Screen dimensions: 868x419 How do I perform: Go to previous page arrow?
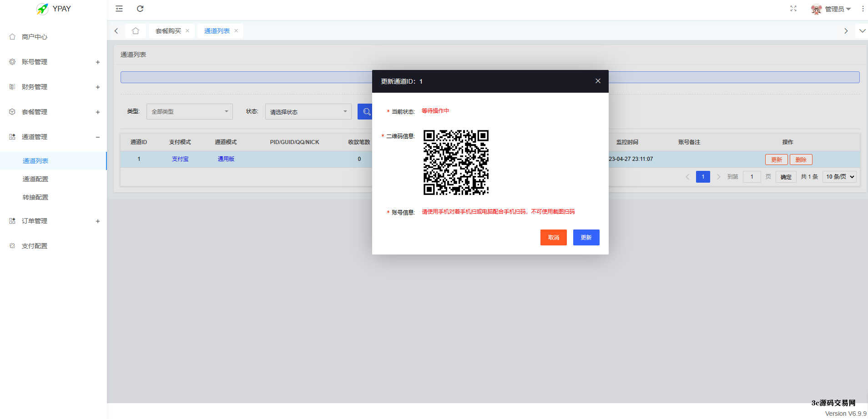tap(687, 177)
